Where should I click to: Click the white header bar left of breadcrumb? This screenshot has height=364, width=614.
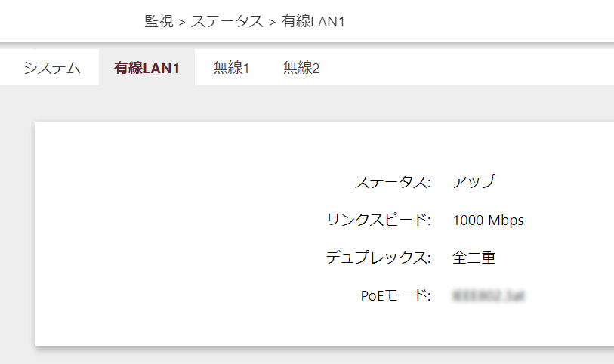tap(68, 21)
